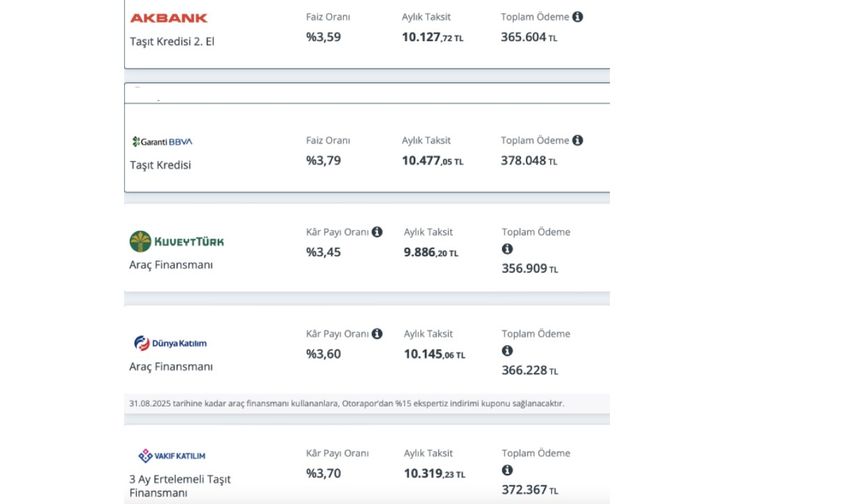860x504 pixels.
Task: Click monthly installment 10.145,06 TL
Action: click(x=434, y=354)
